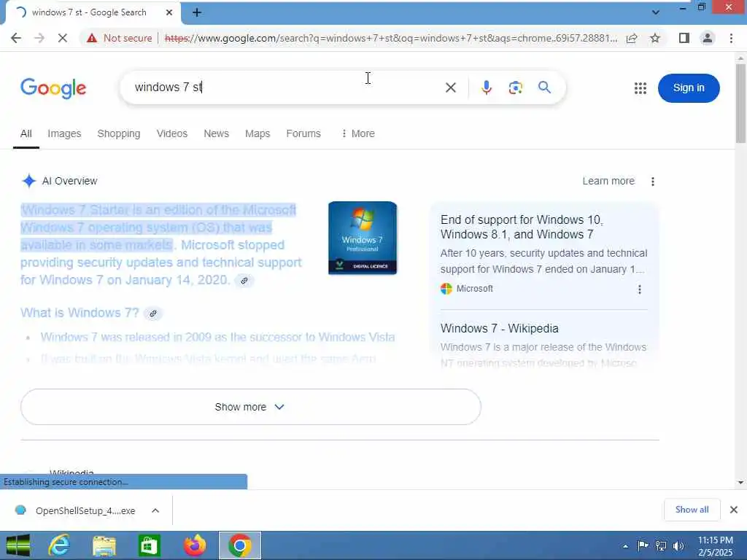Switch to the Maps tab
This screenshot has height=560, width=747.
[258, 134]
